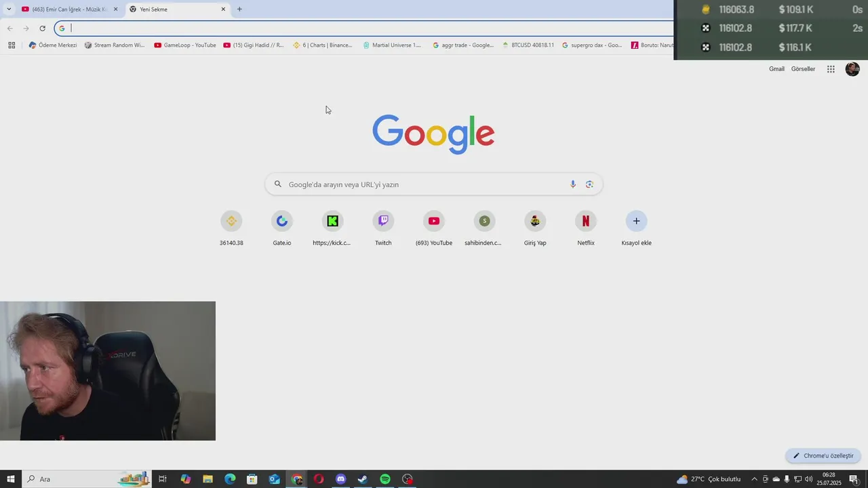
Task: Launch Microsoft Edge from the taskbar
Action: [x=230, y=479]
